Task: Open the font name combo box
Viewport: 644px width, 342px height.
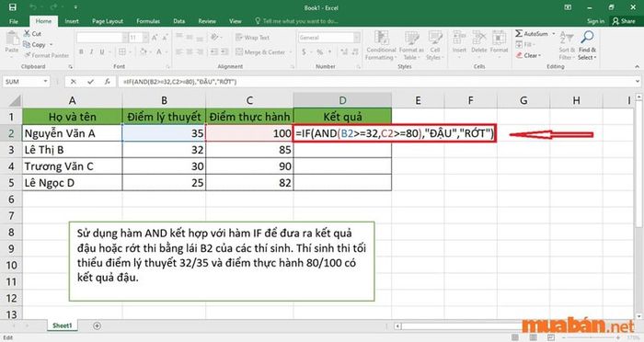Action: [102, 38]
